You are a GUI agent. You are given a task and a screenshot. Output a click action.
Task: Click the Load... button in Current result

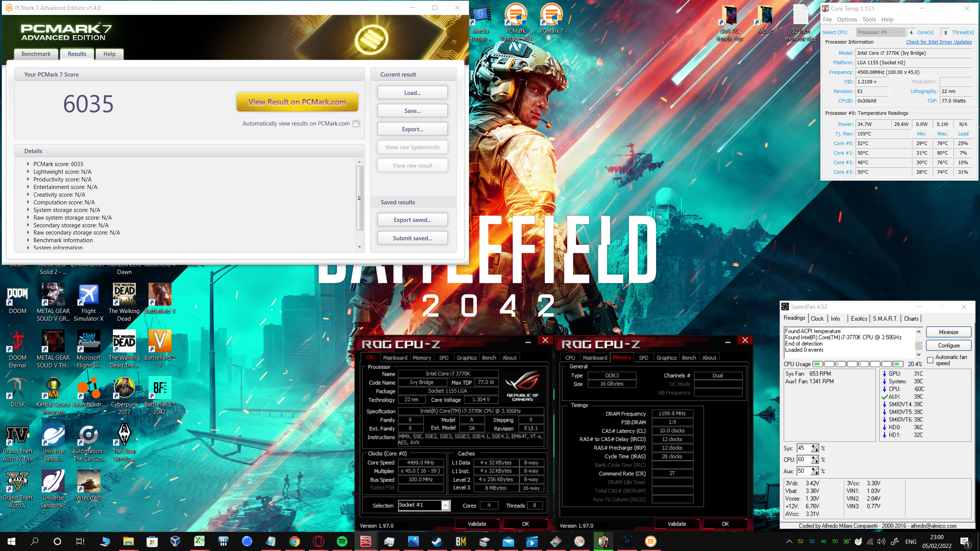[x=412, y=93]
